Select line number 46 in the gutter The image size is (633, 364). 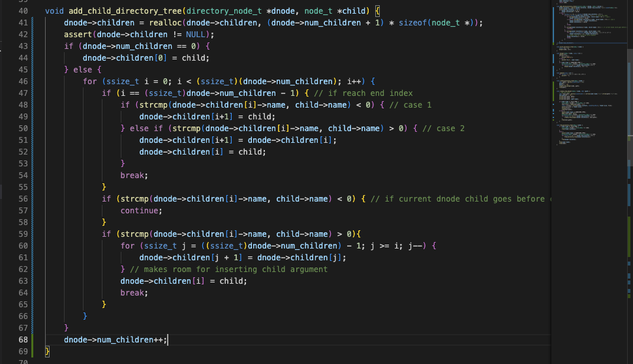coord(23,82)
